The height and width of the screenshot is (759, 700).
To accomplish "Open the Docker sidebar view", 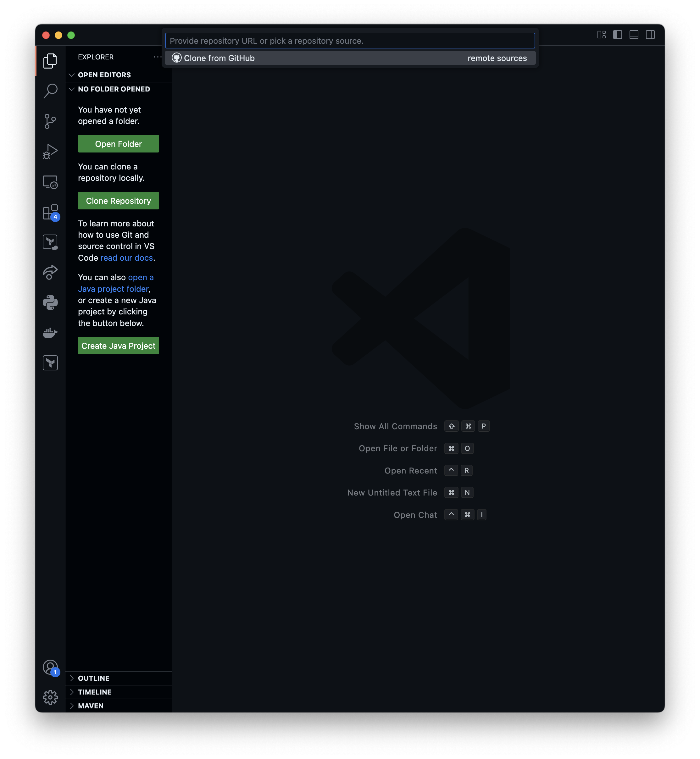I will click(50, 333).
